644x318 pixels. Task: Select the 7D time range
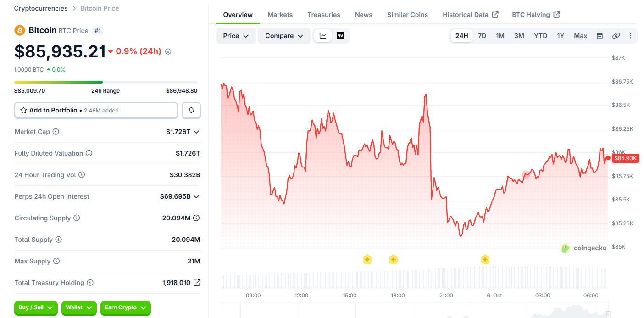[x=482, y=36]
